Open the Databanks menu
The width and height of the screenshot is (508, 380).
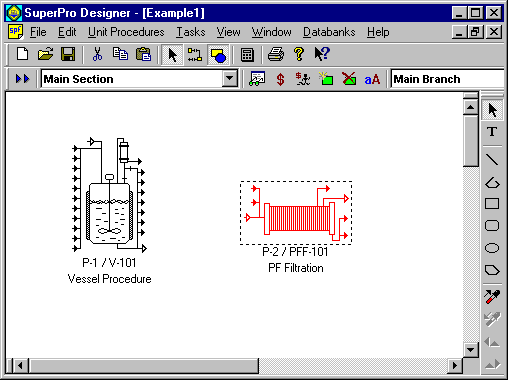[329, 32]
